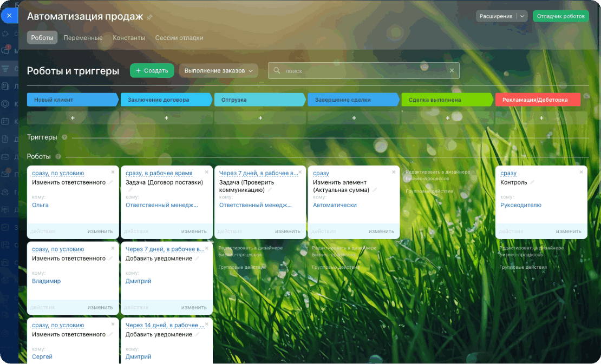Focus the поиск search field
Viewport: 601px width, 364px height.
[x=363, y=71]
